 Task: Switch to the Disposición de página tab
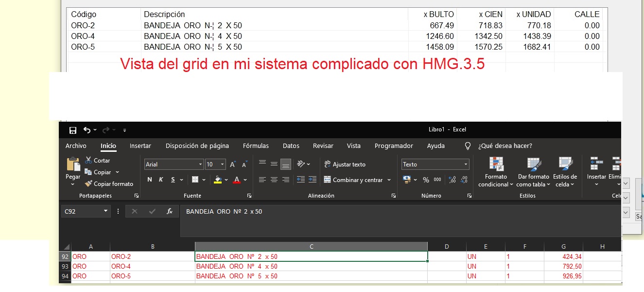(197, 146)
